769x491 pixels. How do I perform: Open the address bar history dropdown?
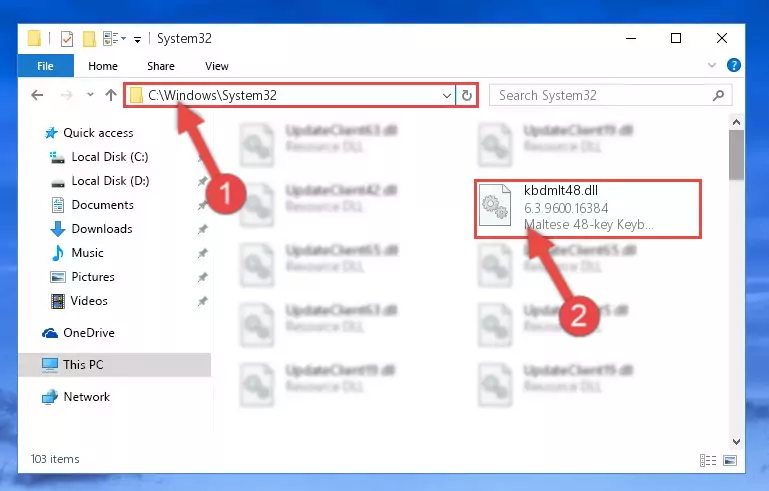pyautogui.click(x=447, y=96)
